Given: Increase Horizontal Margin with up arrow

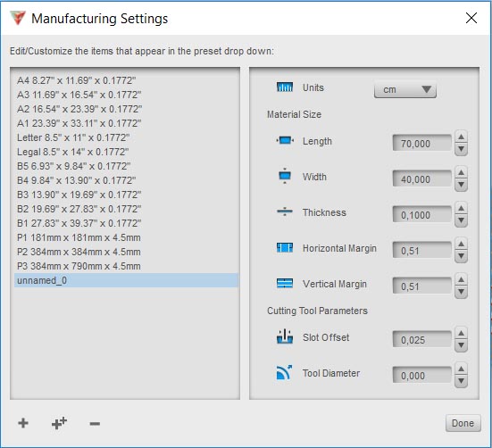Looking at the screenshot, I should click(461, 244).
